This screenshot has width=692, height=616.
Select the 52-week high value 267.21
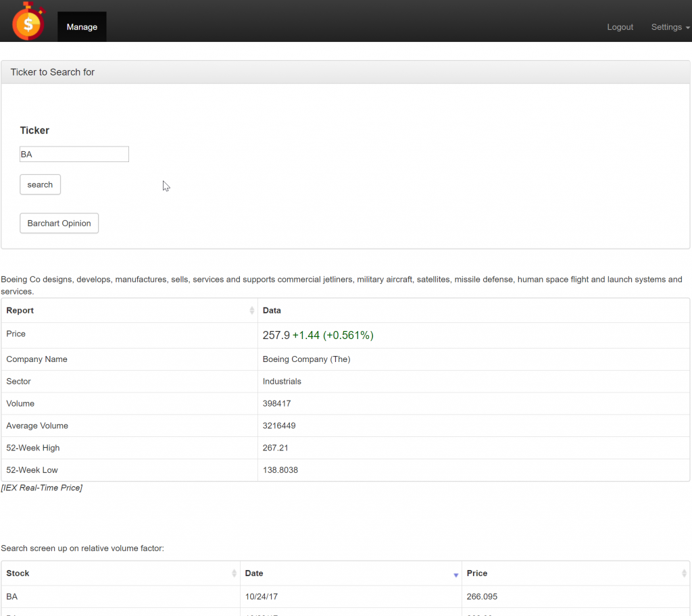(275, 448)
